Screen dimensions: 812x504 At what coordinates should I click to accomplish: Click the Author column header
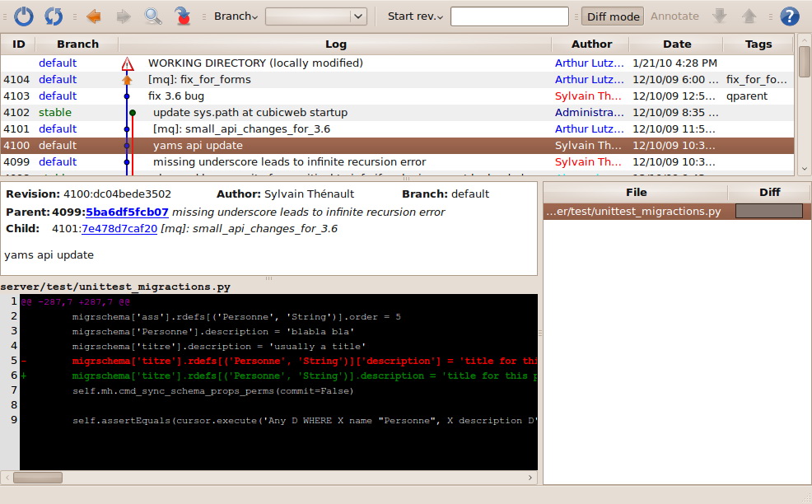591,44
